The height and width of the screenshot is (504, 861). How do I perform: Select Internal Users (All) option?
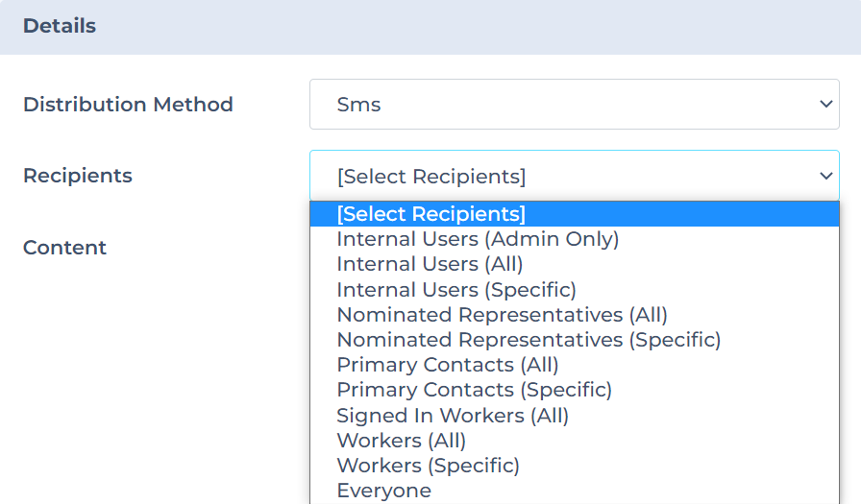(430, 264)
